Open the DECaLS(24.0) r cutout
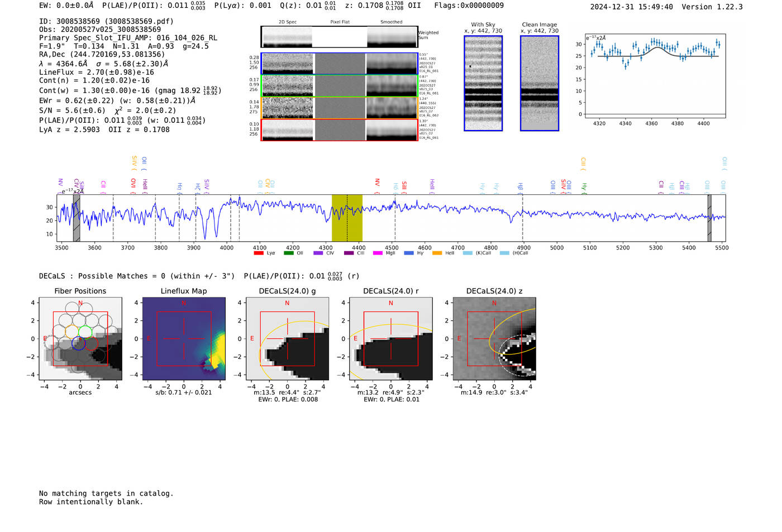This screenshot has height=532, width=782. pyautogui.click(x=391, y=339)
